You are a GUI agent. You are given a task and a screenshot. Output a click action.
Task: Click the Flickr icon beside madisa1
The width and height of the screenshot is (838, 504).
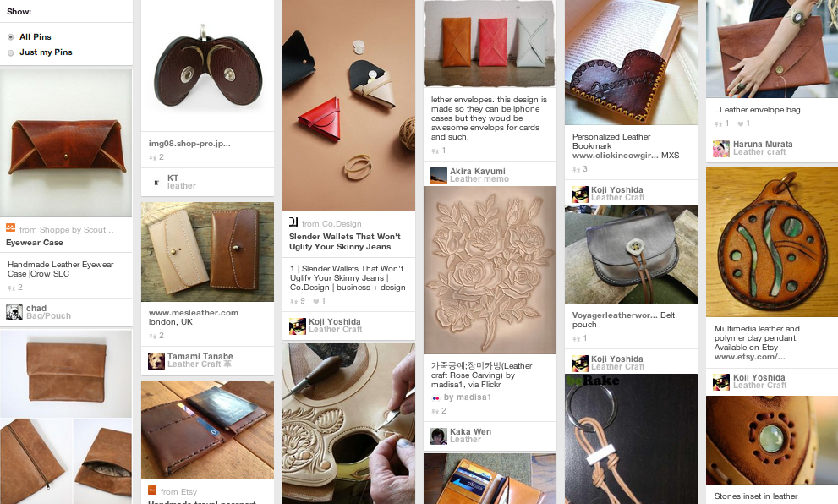435,397
